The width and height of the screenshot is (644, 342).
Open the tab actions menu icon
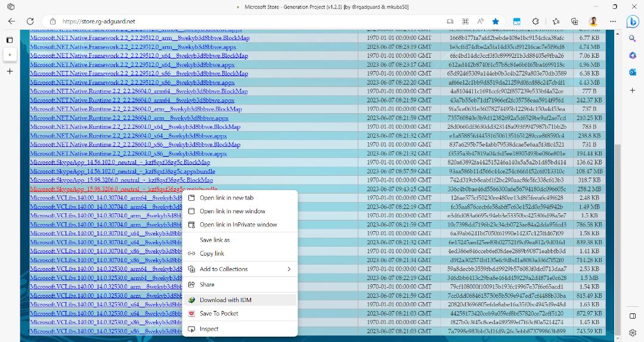[10, 40]
